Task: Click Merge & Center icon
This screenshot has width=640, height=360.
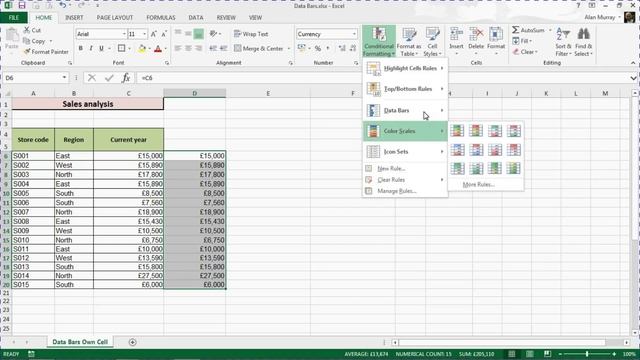Action: coord(238,49)
